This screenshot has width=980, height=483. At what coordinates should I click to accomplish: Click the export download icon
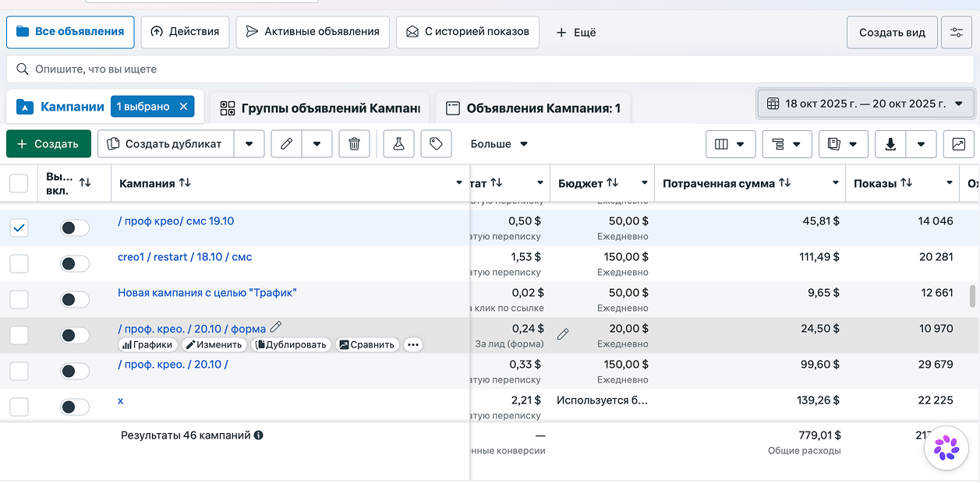click(890, 144)
